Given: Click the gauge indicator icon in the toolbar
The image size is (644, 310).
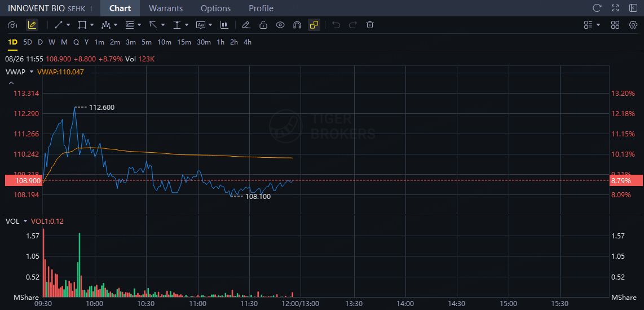Looking at the screenshot, I should point(13,25).
